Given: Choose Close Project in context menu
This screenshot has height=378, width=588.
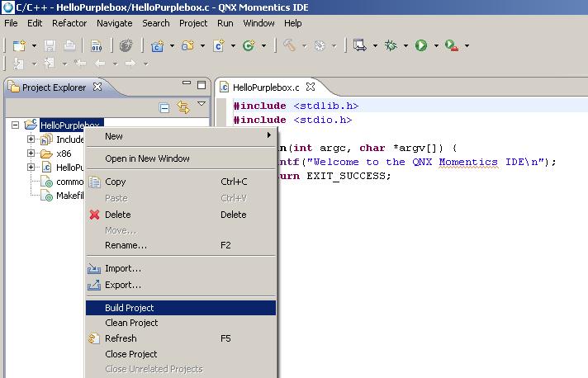Looking at the screenshot, I should 181,354.
